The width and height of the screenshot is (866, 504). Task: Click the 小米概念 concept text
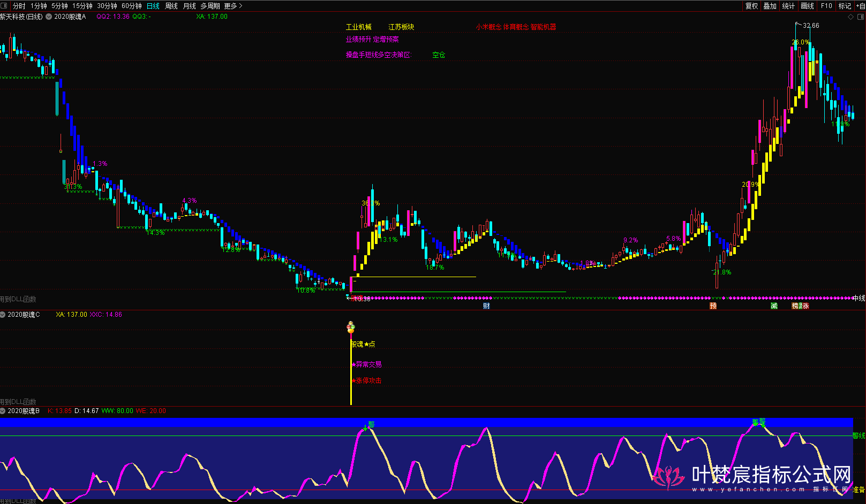[488, 27]
